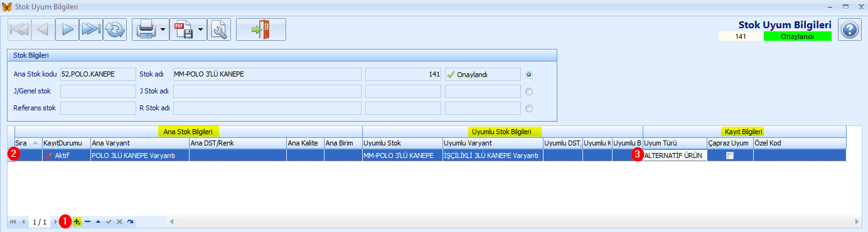Toggle the Çapraz Uyum checkbox in the row
868x232 pixels.
click(x=730, y=156)
